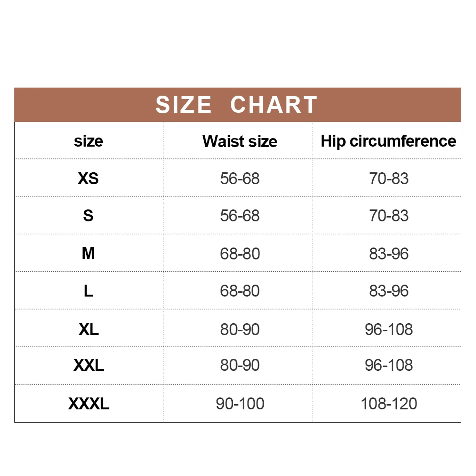The image size is (476, 476).
Task: Select the 'Hip circumference' column header
Action: (388, 141)
